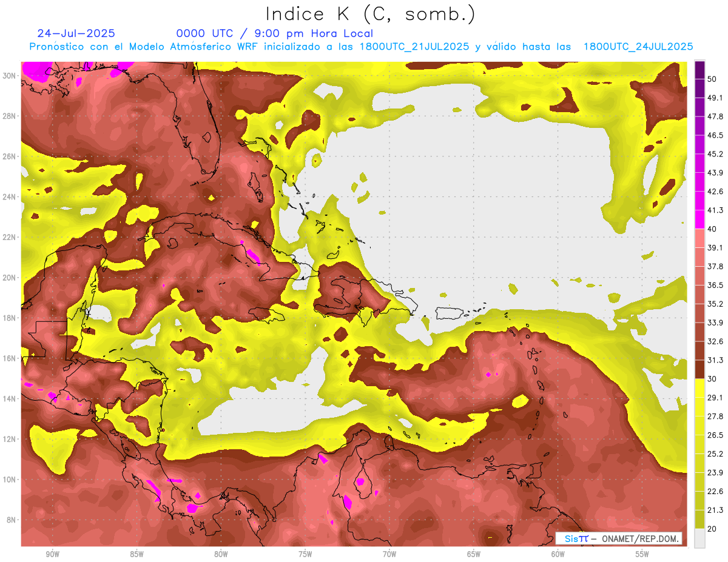Click colorbar value '33.9'
This screenshot has width=728, height=562.
715,323
